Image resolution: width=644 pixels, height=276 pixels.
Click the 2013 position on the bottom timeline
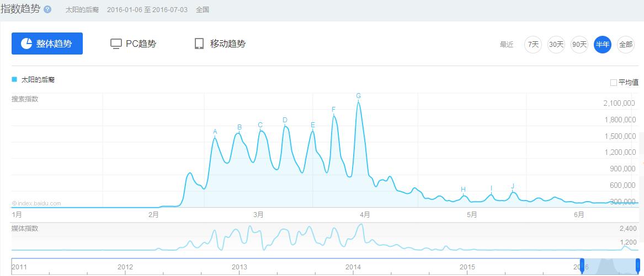coord(239,267)
